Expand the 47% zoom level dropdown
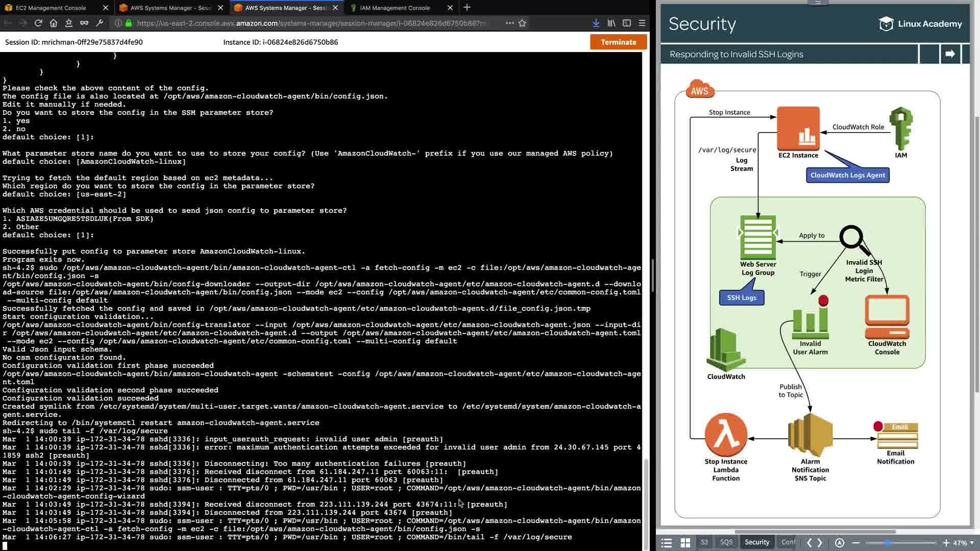This screenshot has height=551, width=980. pos(971,543)
